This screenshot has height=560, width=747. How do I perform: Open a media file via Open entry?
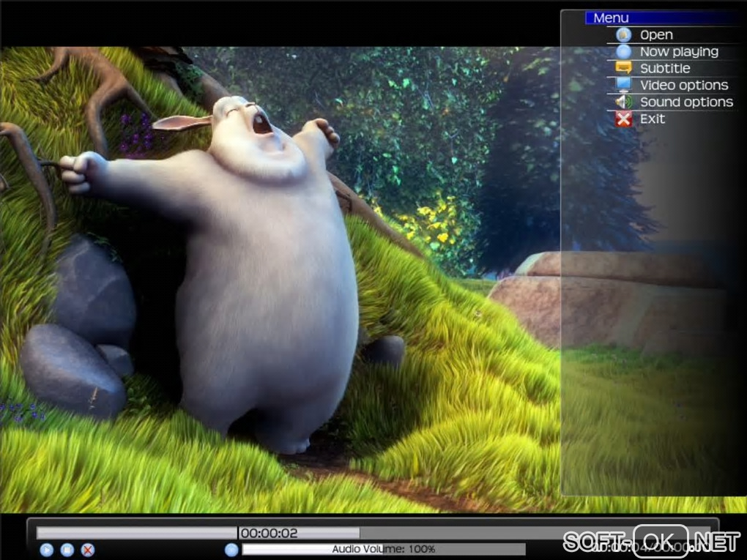[656, 34]
